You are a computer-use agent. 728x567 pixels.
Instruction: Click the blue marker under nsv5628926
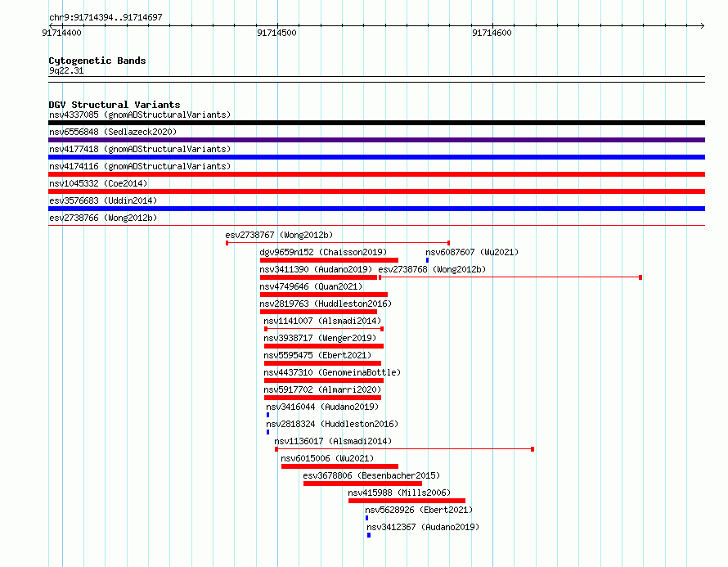pos(366,518)
